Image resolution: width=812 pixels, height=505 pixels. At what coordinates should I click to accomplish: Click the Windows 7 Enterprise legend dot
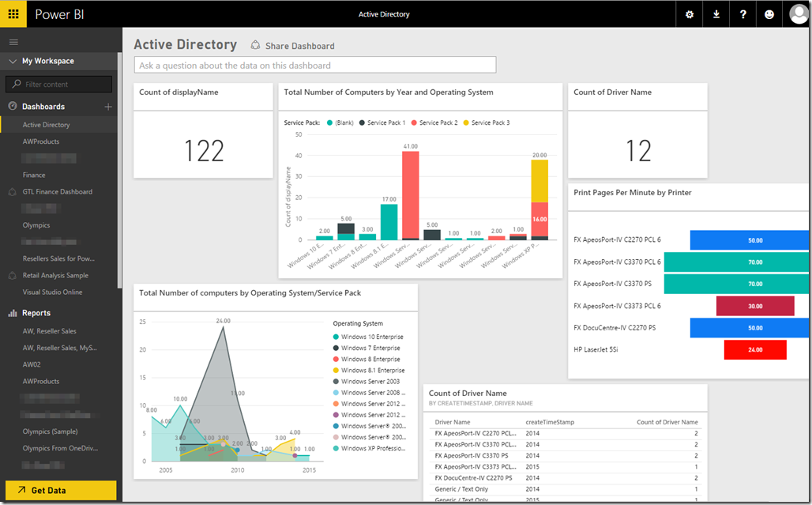(x=336, y=348)
